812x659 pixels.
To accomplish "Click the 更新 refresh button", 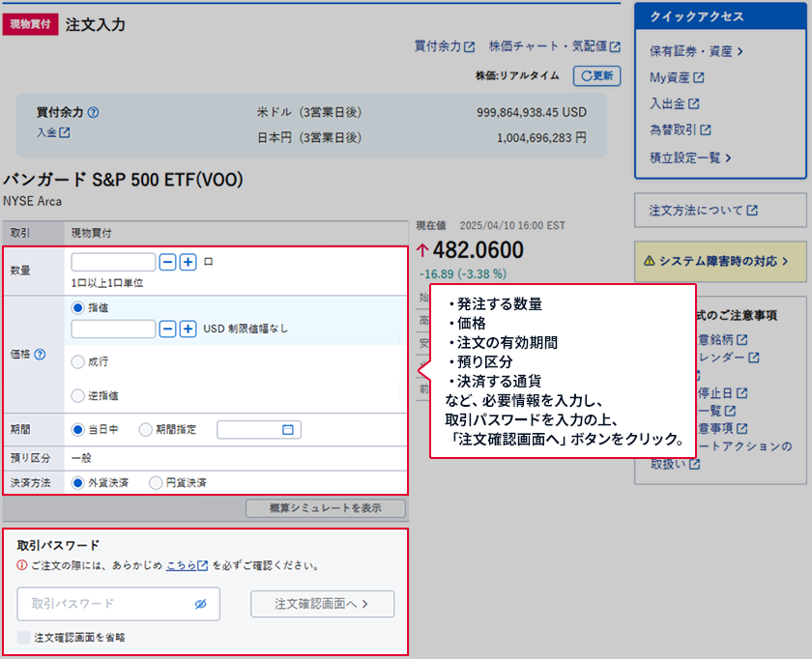I will click(596, 76).
